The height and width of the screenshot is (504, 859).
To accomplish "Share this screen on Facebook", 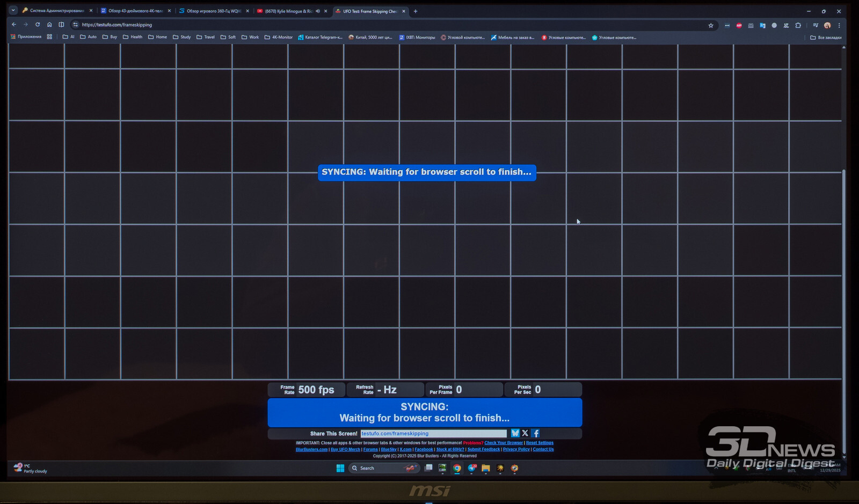I will click(536, 433).
